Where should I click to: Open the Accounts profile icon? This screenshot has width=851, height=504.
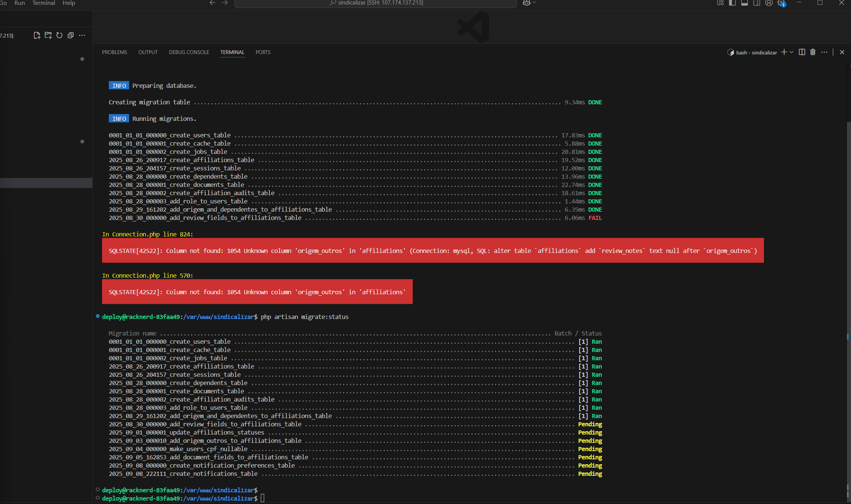(x=769, y=3)
